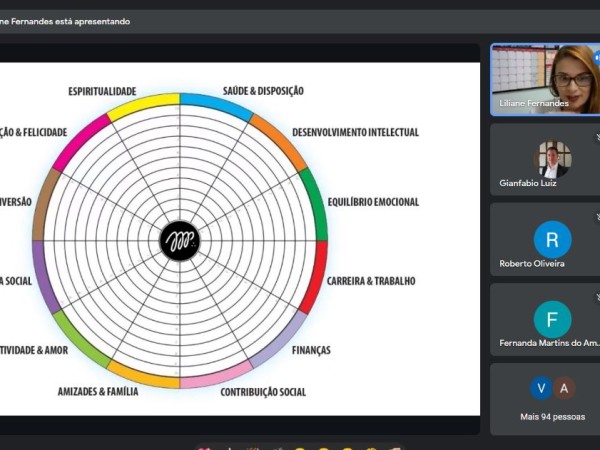Click the 'Desenvolvimento Intelectual' label
The width and height of the screenshot is (600, 450).
(355, 132)
